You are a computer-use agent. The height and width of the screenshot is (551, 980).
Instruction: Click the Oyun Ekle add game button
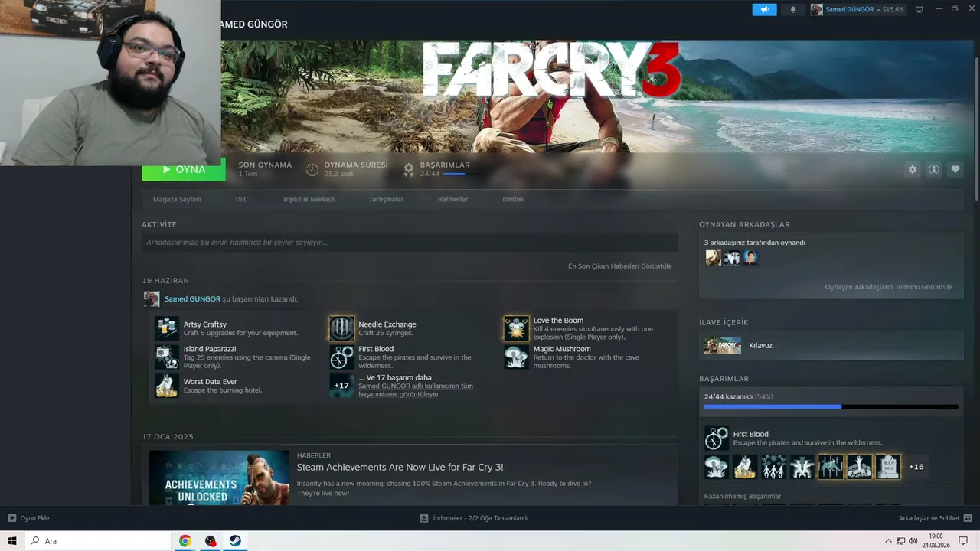tap(28, 518)
